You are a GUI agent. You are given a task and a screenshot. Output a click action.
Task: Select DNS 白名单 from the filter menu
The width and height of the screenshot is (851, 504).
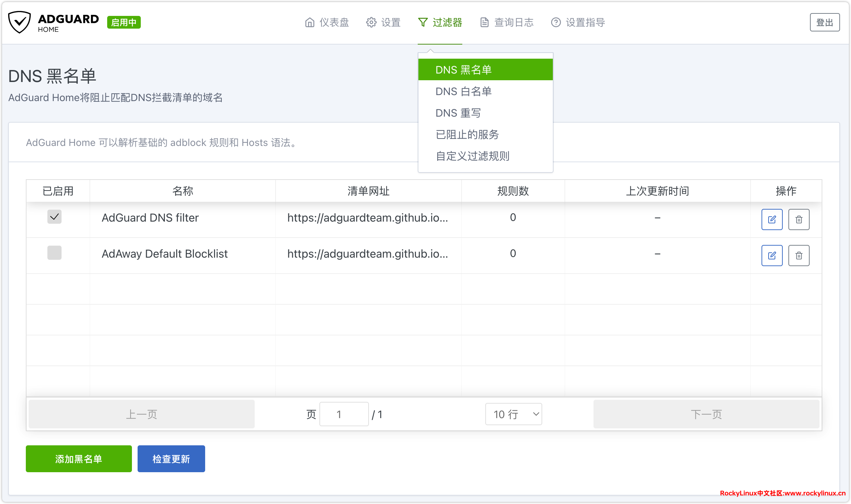pos(463,92)
